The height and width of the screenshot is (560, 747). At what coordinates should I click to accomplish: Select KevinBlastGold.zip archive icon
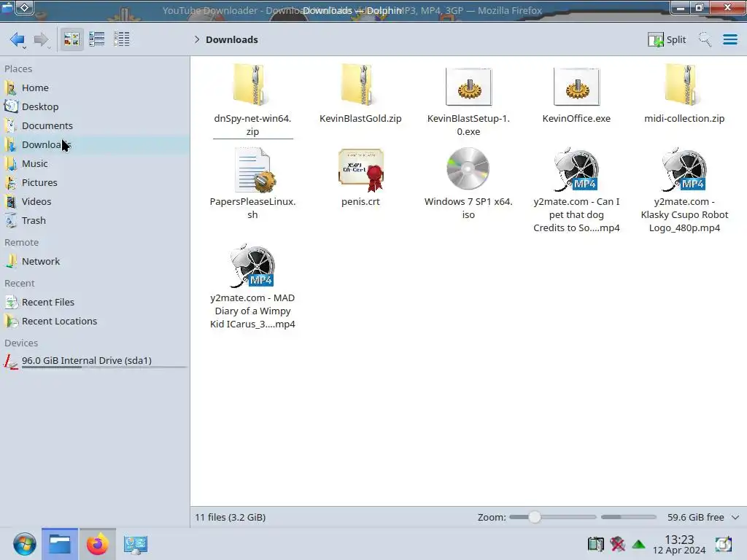[360, 85]
